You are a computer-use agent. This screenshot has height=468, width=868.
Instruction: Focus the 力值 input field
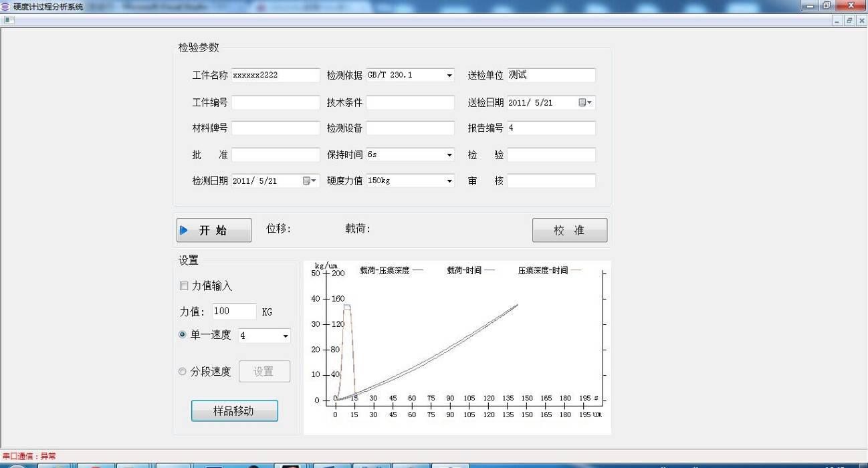pos(234,312)
